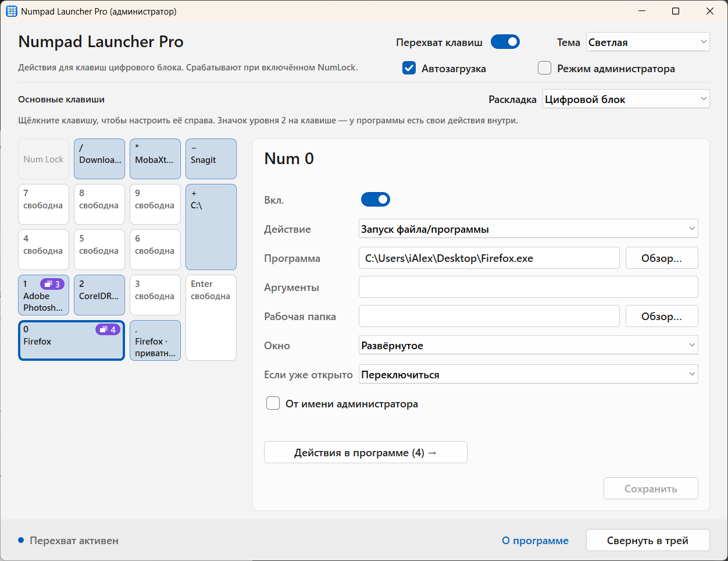Image resolution: width=728 pixels, height=561 pixels.
Task: Turn off the Вкл. switch for Num 0
Action: (376, 200)
